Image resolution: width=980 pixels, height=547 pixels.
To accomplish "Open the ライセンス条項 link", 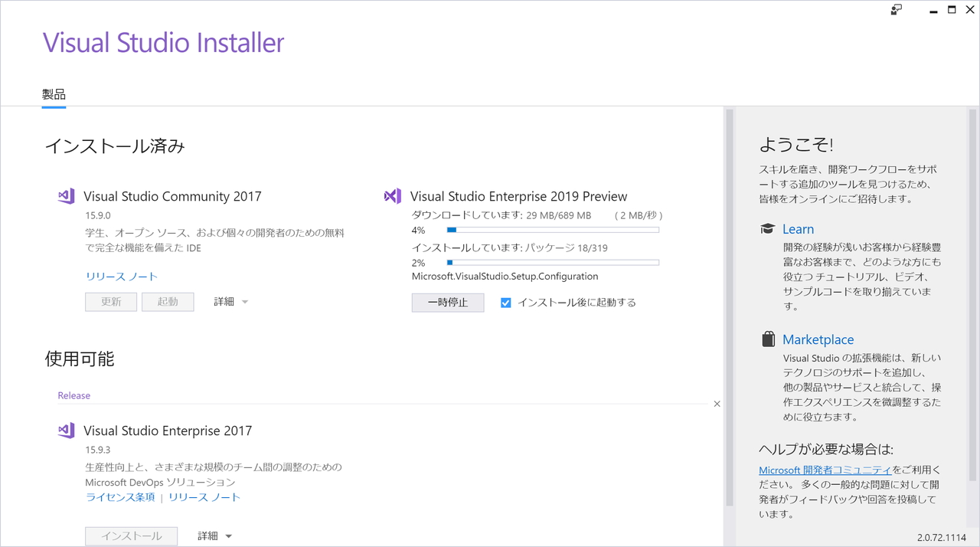I will 121,497.
